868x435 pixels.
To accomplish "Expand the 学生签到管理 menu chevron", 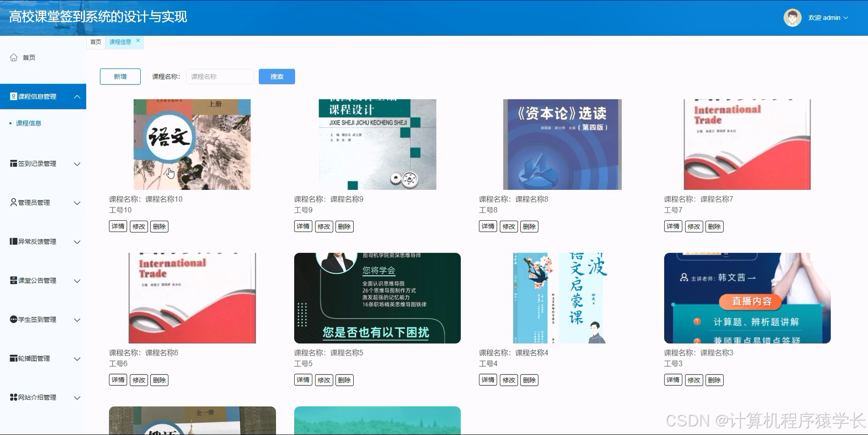I will click(77, 320).
